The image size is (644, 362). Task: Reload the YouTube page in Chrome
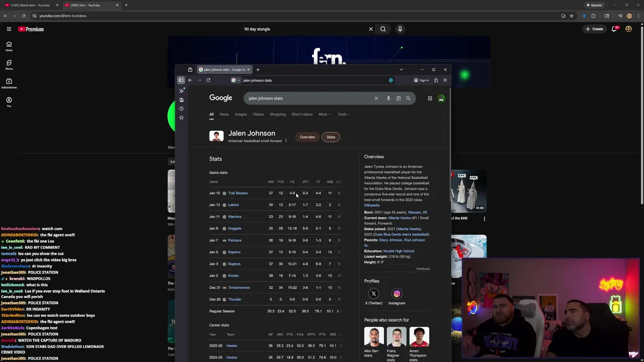point(24,16)
